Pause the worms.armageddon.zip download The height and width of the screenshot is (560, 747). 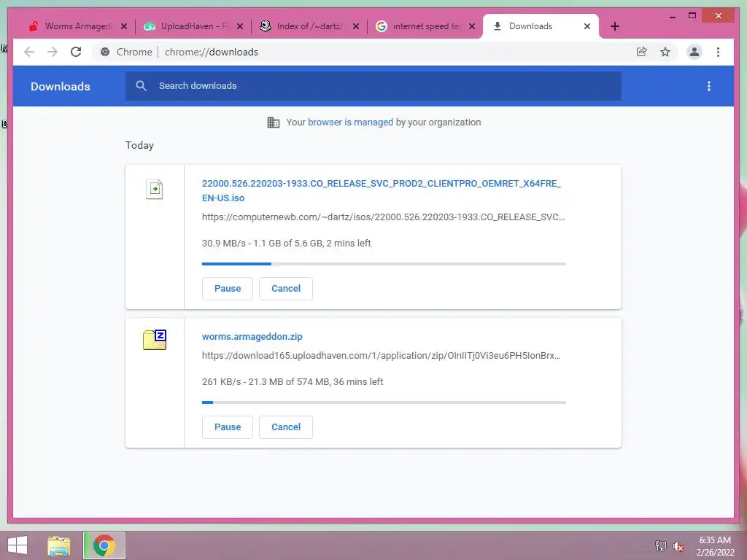point(228,427)
